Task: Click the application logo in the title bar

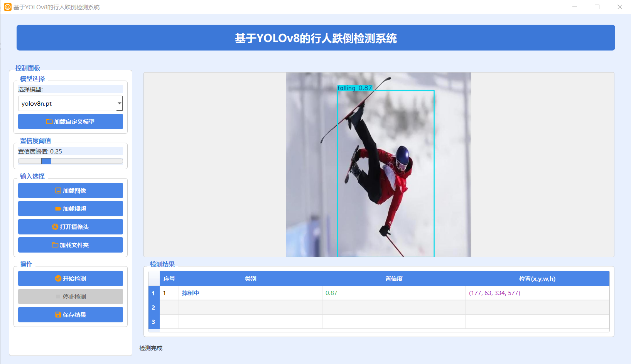Action: coord(7,7)
